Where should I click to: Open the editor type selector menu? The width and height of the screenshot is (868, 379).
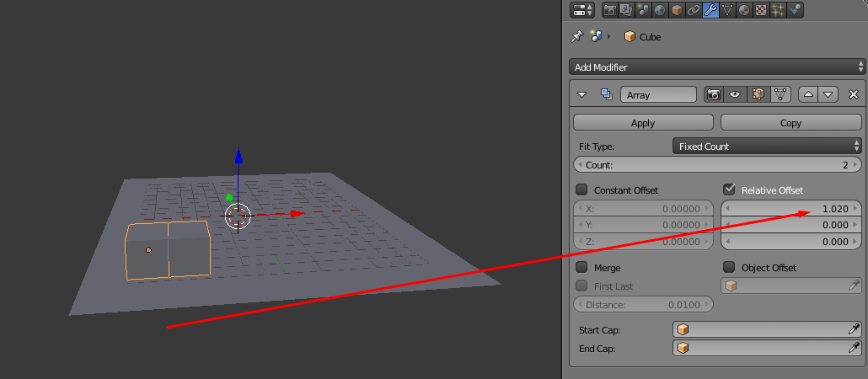[x=581, y=9]
